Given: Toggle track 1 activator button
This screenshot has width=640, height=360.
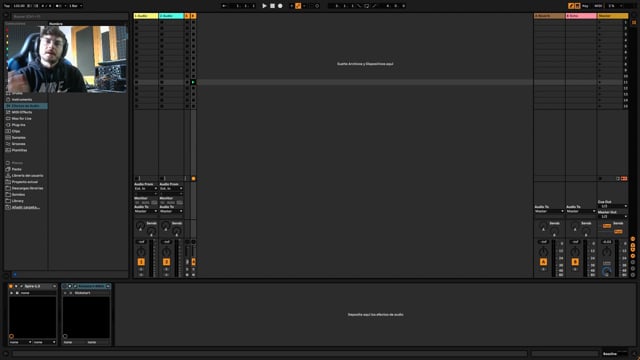Looking at the screenshot, I should pyautogui.click(x=141, y=262).
